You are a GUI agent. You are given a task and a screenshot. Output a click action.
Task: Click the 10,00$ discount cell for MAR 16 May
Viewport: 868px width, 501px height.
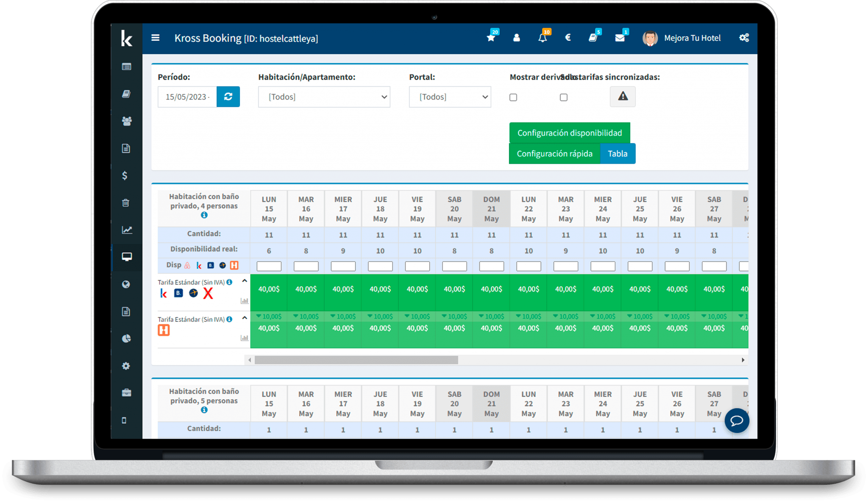tap(306, 317)
